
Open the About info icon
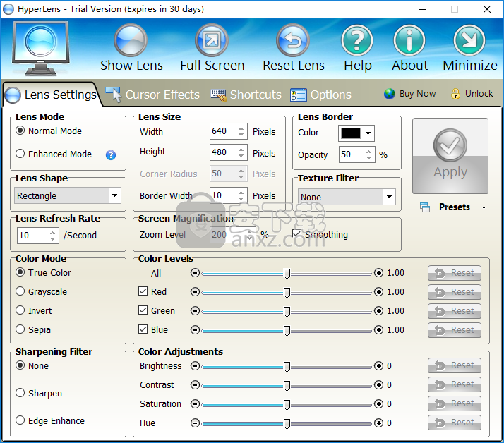(x=409, y=40)
